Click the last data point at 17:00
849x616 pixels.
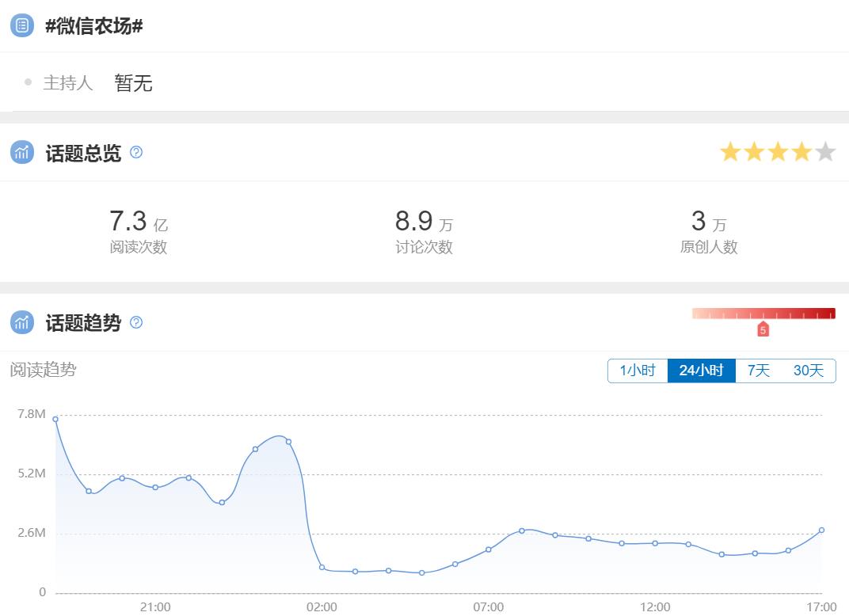[821, 530]
